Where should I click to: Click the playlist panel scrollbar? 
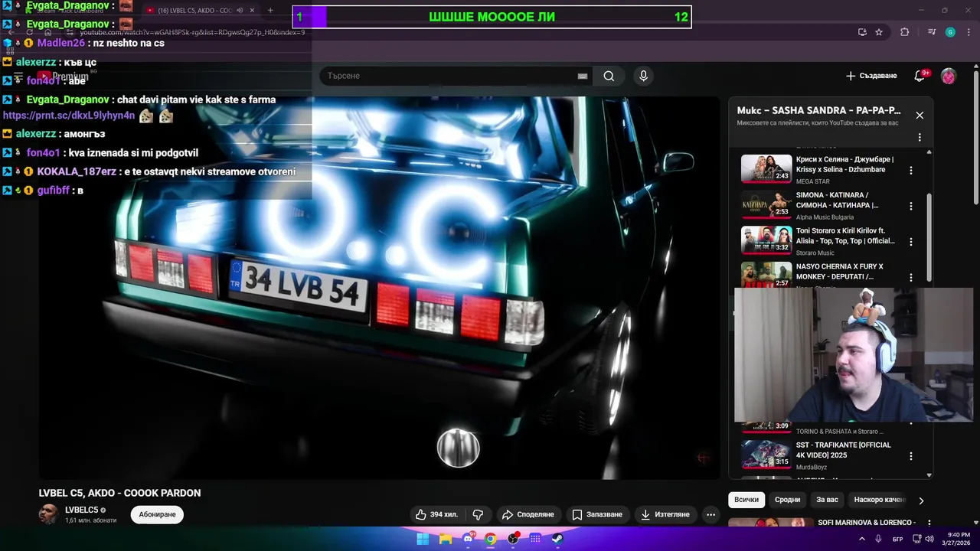930,237
